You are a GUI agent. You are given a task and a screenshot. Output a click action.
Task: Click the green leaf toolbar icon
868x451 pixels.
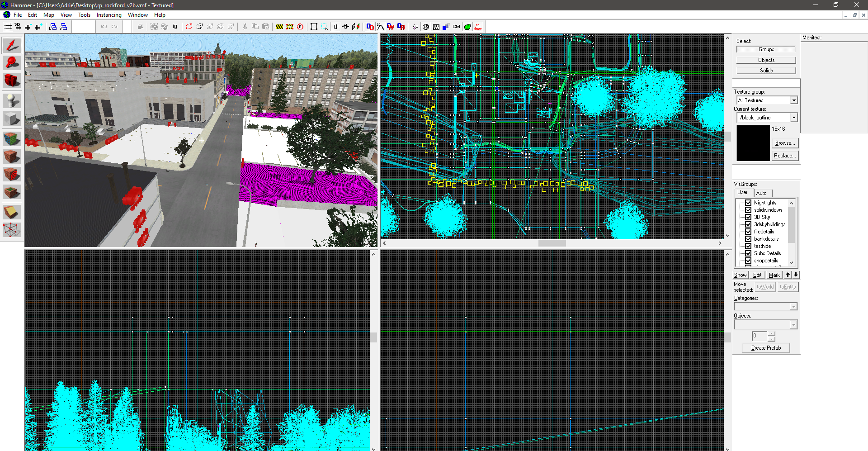(x=467, y=27)
